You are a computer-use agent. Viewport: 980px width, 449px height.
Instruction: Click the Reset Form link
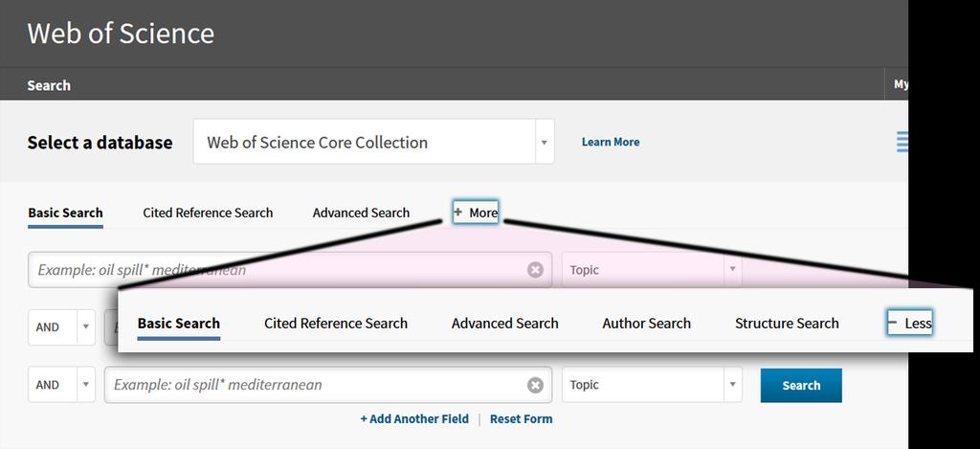(522, 419)
